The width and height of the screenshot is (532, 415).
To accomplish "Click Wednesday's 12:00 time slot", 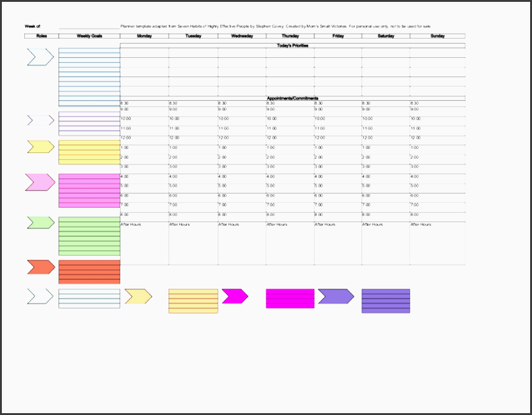I will (242, 140).
